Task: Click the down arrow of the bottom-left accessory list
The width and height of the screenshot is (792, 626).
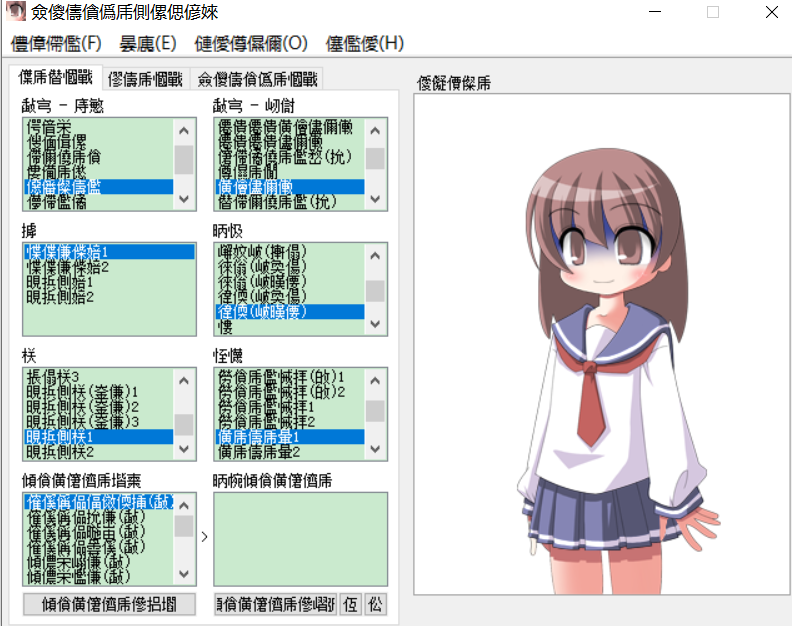Action: (184, 574)
